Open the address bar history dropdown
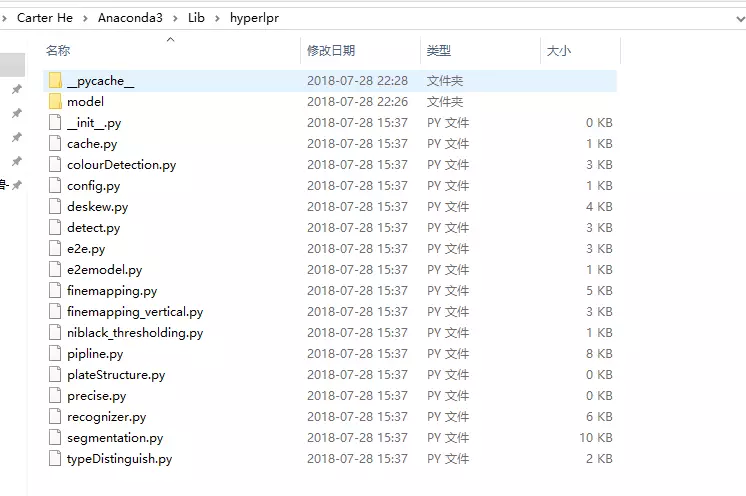This screenshot has height=496, width=746. (740, 19)
